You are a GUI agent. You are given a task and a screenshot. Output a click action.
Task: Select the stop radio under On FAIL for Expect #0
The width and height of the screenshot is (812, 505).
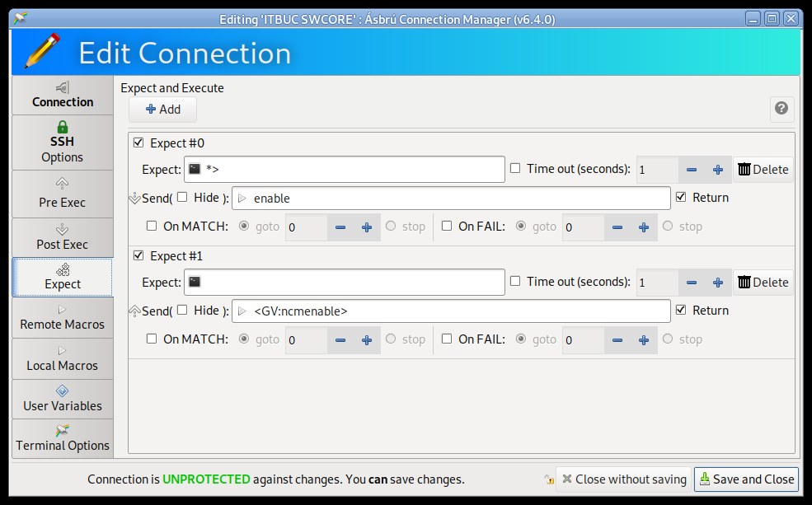pyautogui.click(x=668, y=227)
